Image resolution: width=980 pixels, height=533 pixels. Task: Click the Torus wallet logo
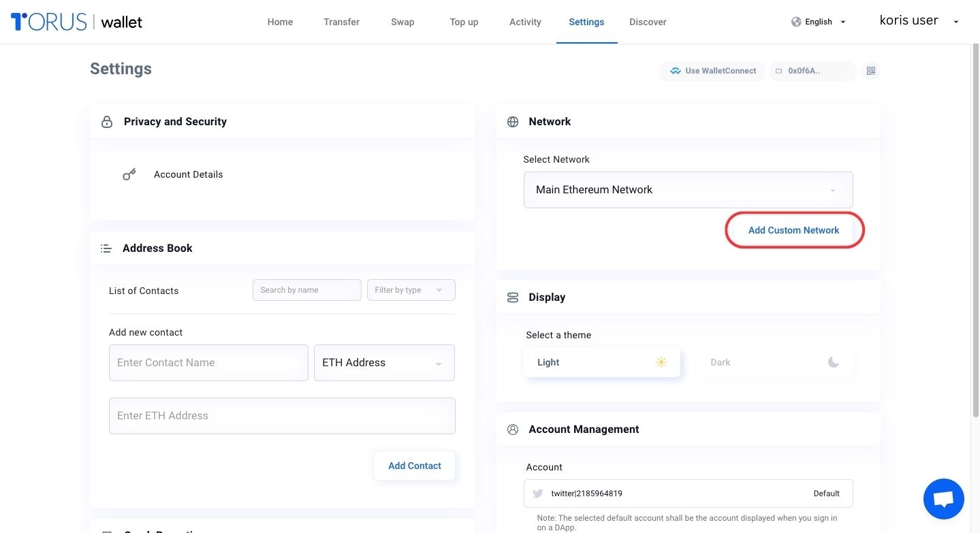[x=76, y=22]
